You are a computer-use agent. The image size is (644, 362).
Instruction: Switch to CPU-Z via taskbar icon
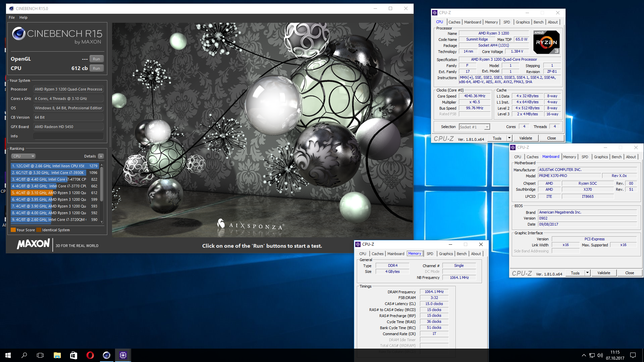click(x=123, y=355)
